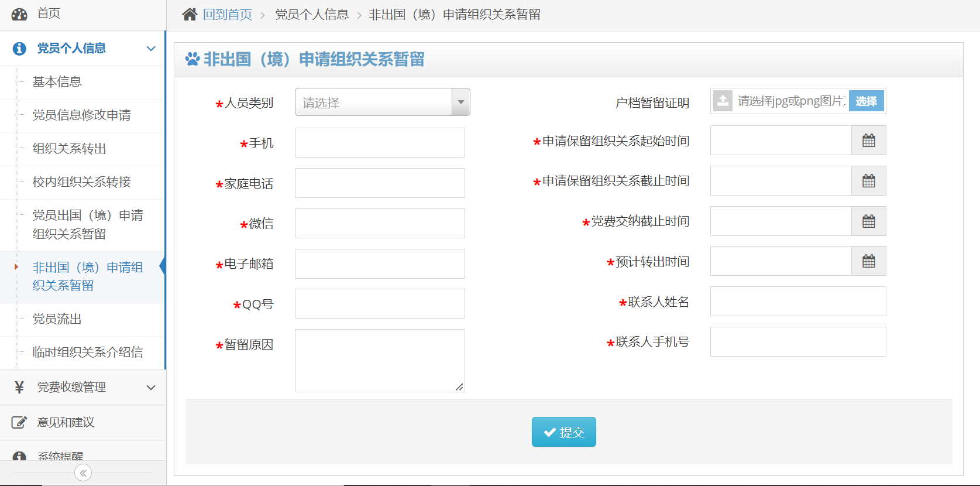Open calendar picker for 党费交纳截止时间
Viewport: 980px width, 486px height.
[x=868, y=221]
